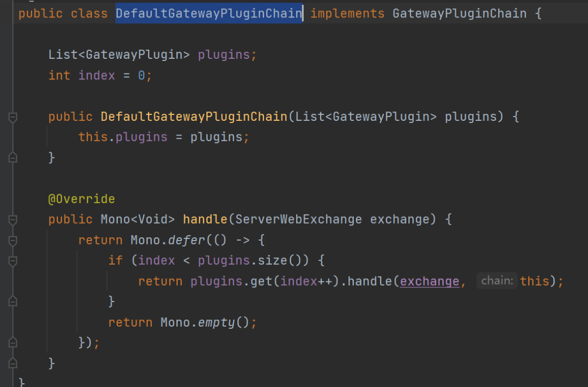The width and height of the screenshot is (588, 387).
Task: Click 'size' in plugins.size() call
Action: [x=272, y=261]
